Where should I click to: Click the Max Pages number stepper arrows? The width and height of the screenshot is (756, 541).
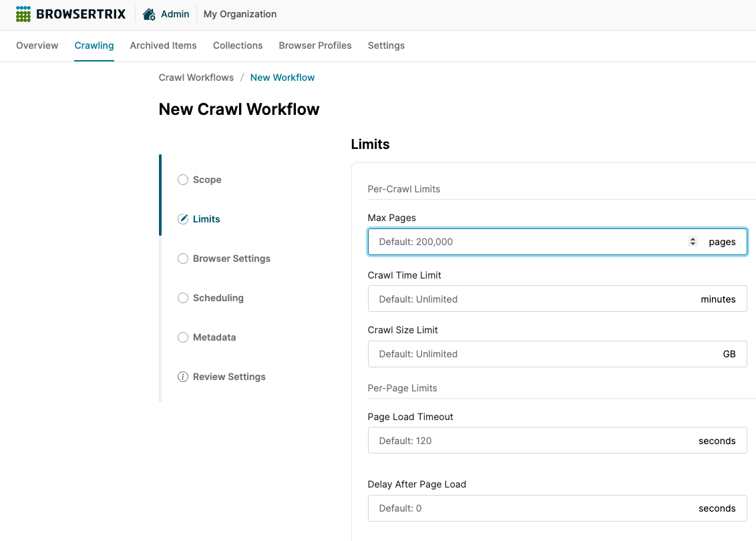pyautogui.click(x=693, y=242)
